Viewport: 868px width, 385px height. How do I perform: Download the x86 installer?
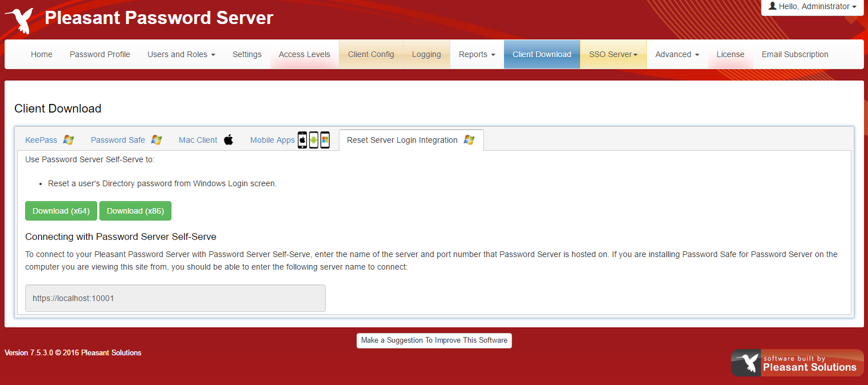[135, 211]
